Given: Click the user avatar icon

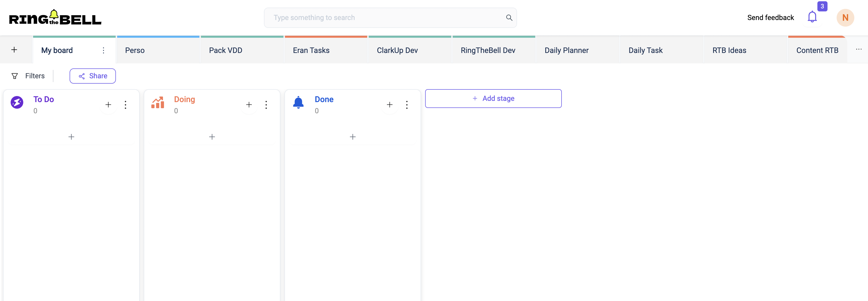Looking at the screenshot, I should [845, 17].
